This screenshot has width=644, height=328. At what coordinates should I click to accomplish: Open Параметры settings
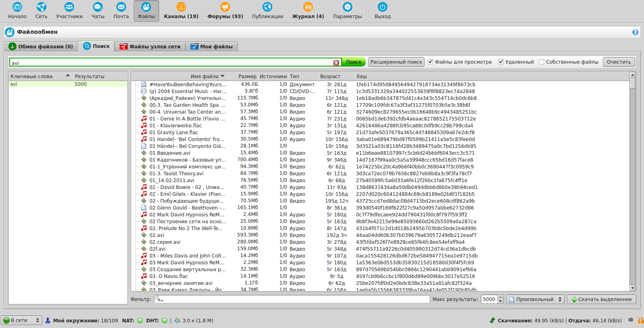pyautogui.click(x=347, y=11)
